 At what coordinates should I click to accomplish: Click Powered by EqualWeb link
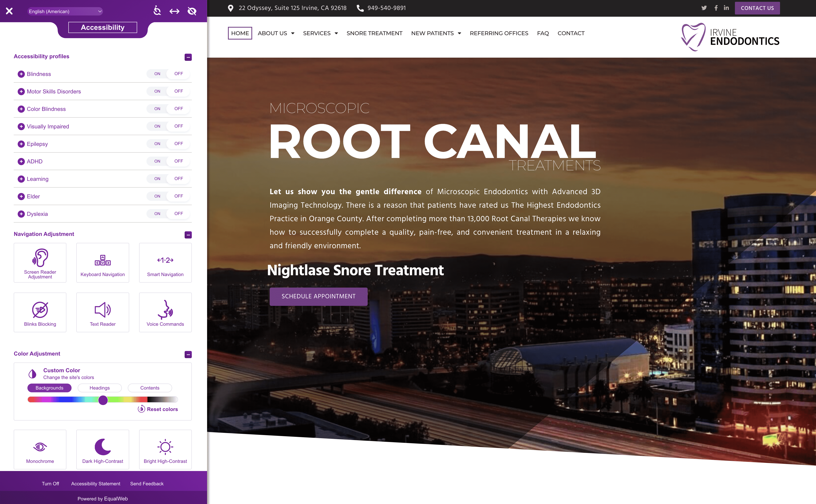click(103, 499)
